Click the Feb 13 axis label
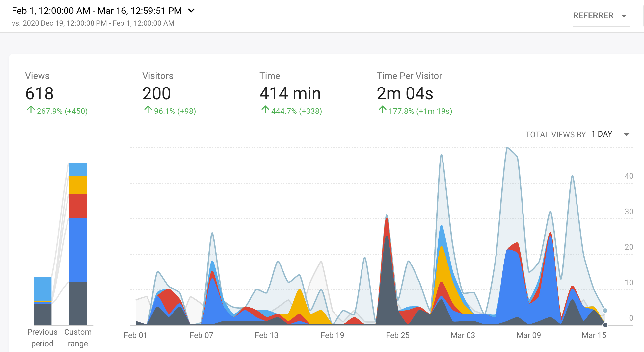This screenshot has height=352, width=644. pyautogui.click(x=267, y=335)
